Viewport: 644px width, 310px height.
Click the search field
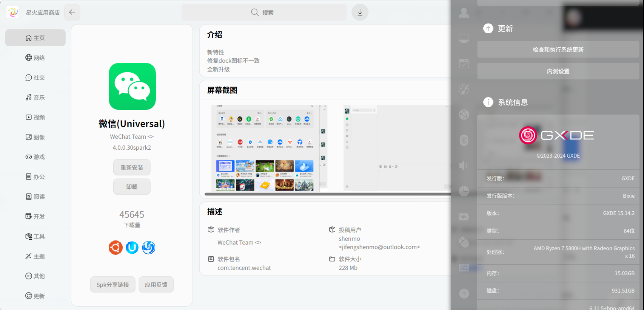(264, 12)
